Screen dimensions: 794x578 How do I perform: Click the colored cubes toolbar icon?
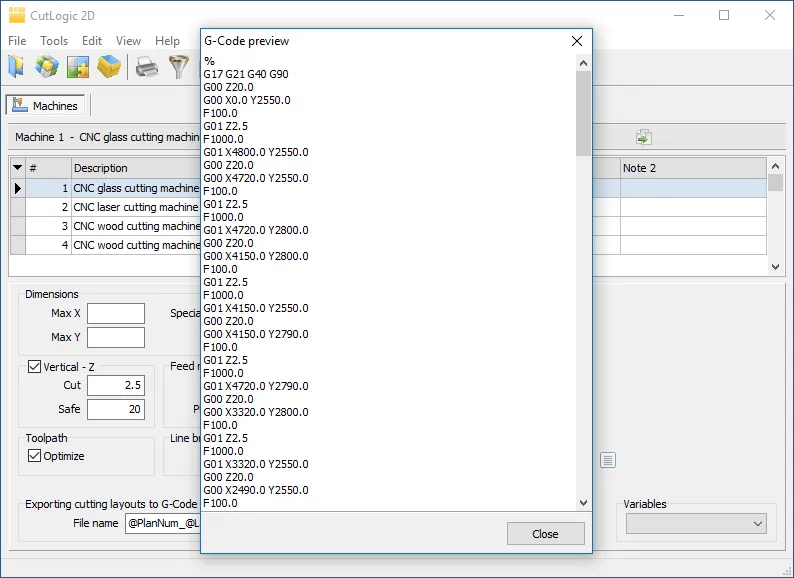point(46,67)
